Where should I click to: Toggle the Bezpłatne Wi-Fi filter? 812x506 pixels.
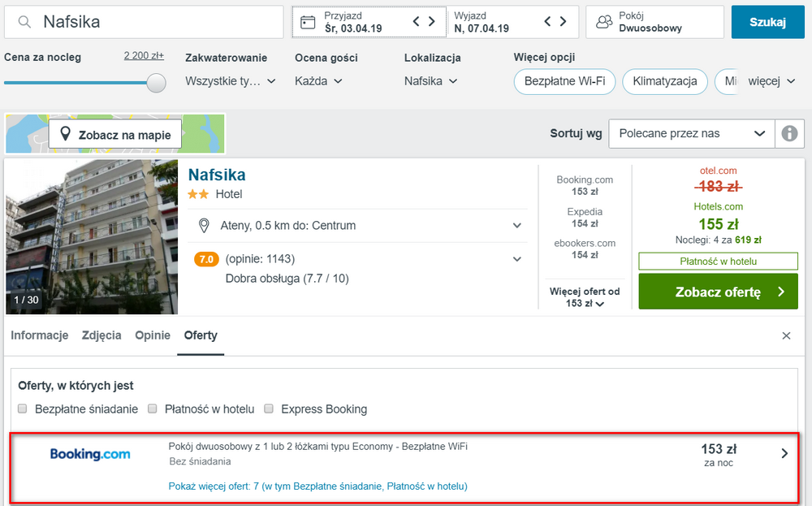(x=564, y=81)
